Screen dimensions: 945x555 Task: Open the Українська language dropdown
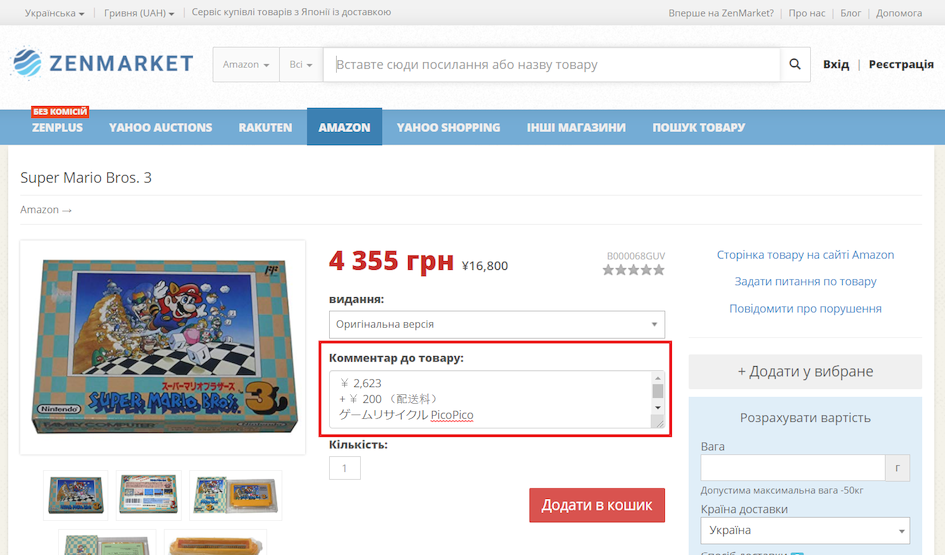pyautogui.click(x=54, y=13)
